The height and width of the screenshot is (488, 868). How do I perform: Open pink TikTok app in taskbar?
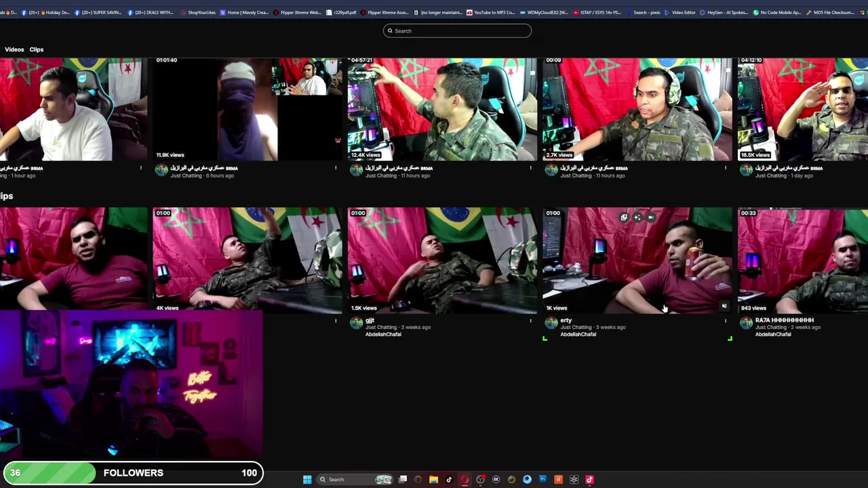(589, 479)
